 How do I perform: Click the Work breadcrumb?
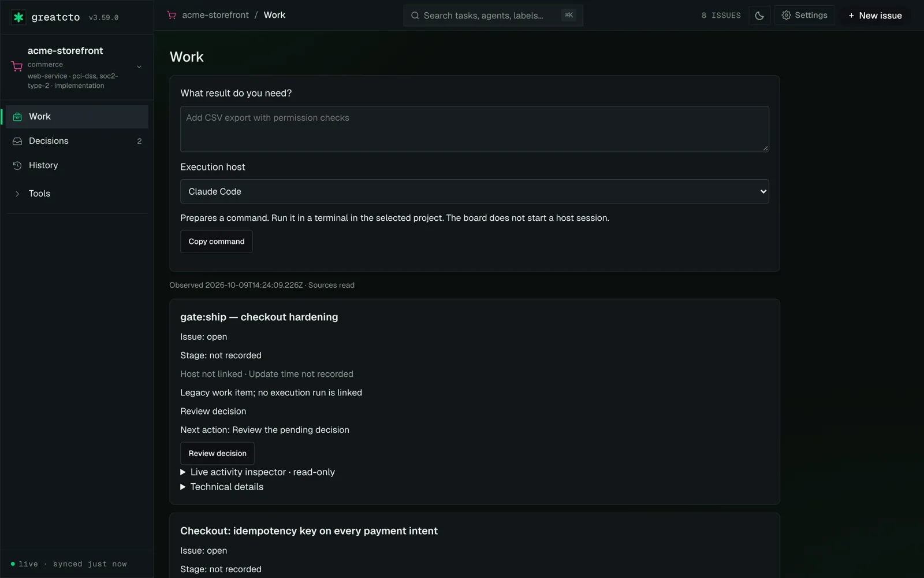pyautogui.click(x=274, y=15)
